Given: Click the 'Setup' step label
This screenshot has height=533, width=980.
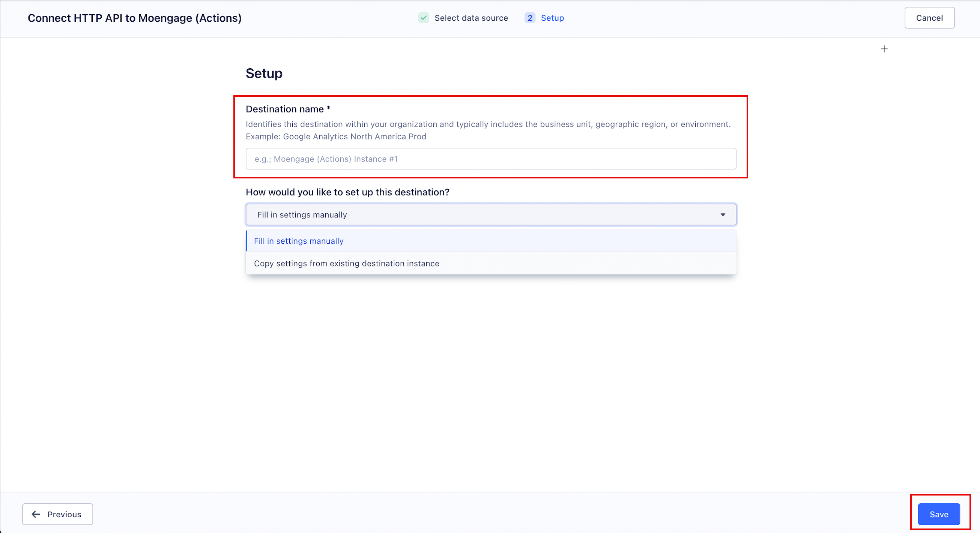Looking at the screenshot, I should point(552,18).
